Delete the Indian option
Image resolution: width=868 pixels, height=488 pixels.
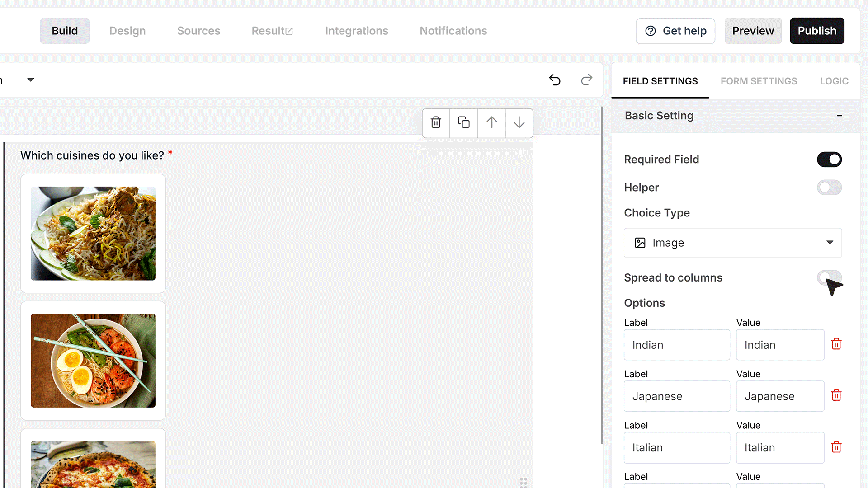click(x=836, y=344)
